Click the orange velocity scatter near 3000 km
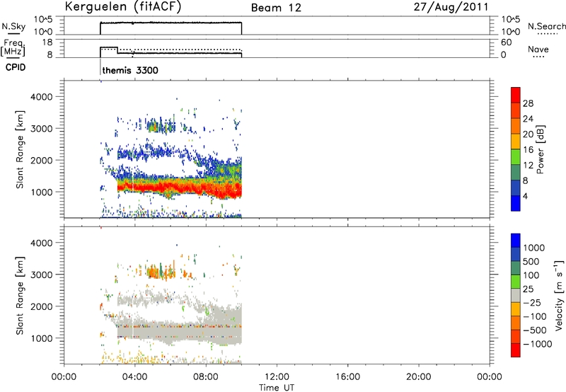The image size is (566, 392). point(161,271)
